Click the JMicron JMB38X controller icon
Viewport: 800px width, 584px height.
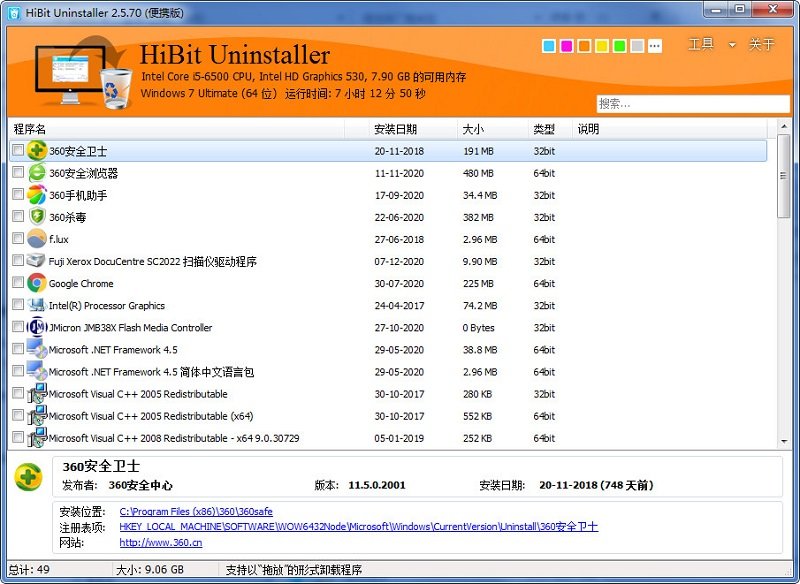[x=37, y=327]
